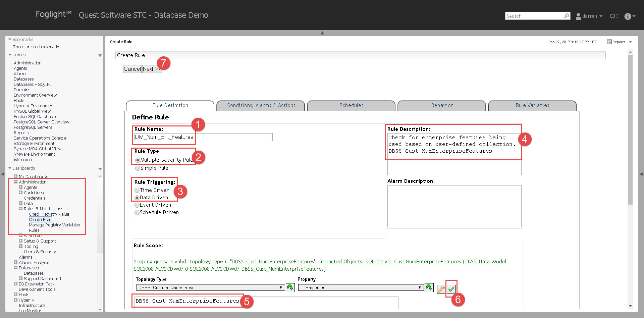This screenshot has height=318, width=644.
Task: Open the Topology Type dropdown
Action: coord(210,287)
